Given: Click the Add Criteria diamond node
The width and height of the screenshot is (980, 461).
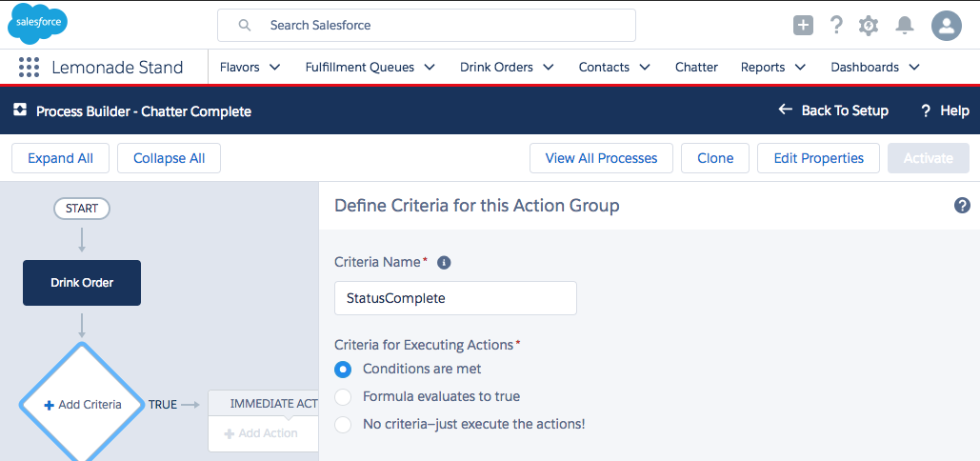Looking at the screenshot, I should (x=82, y=405).
